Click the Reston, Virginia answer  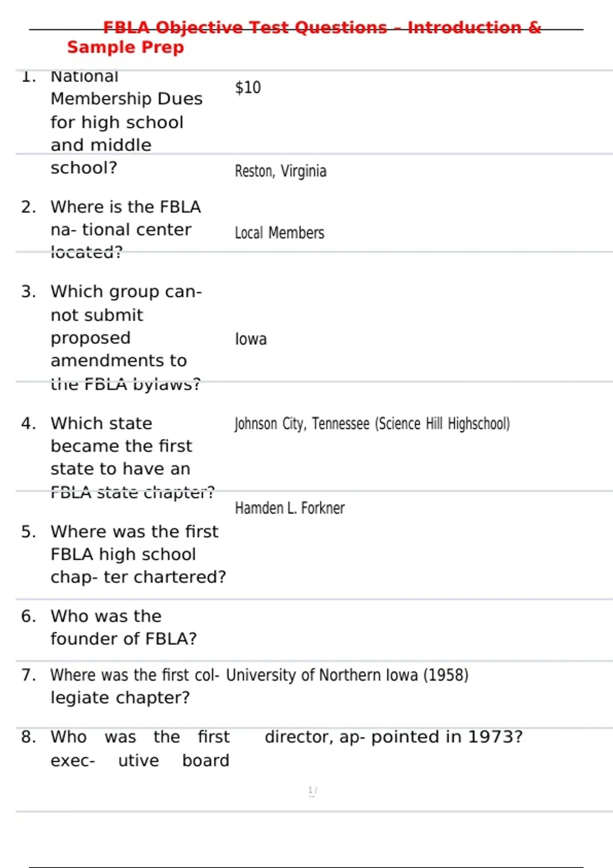[x=280, y=171]
